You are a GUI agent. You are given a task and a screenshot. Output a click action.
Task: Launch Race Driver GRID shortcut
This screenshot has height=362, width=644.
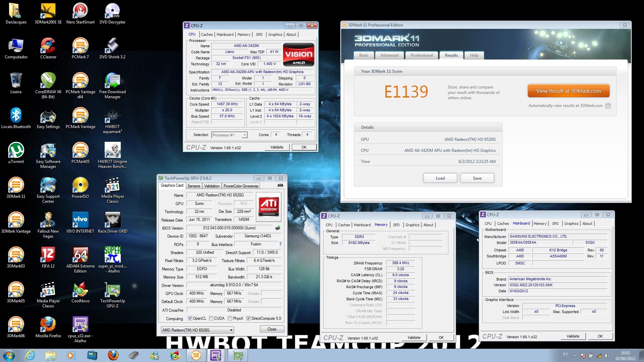[x=112, y=223]
